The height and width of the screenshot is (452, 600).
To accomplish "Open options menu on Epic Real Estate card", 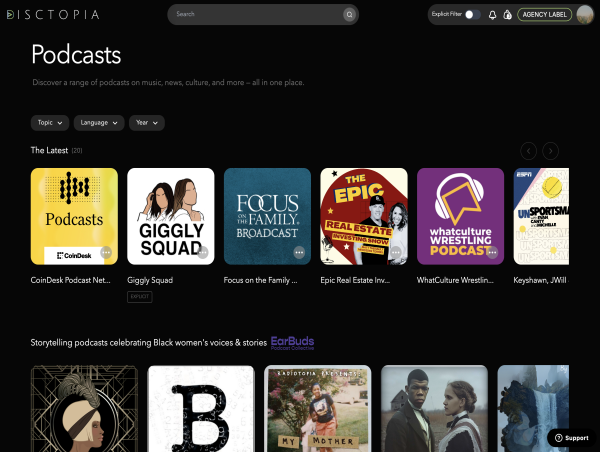I will (396, 252).
